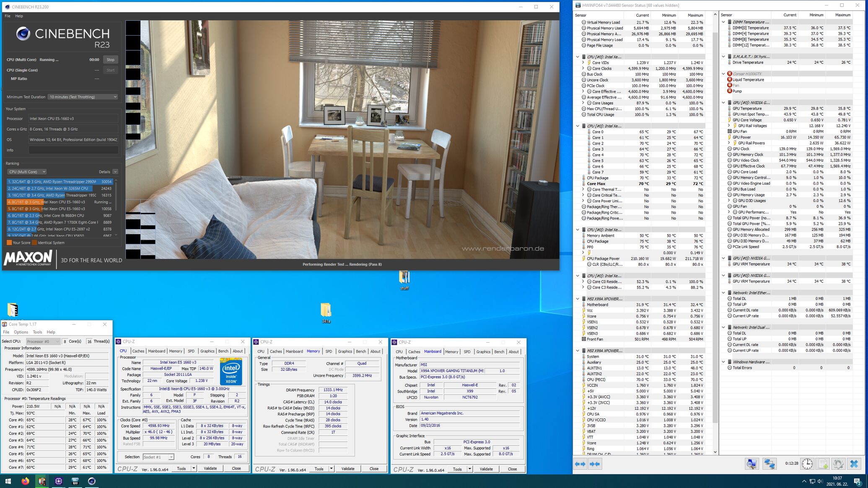
Task: Switch to CPU-Z taskbar icon
Action: (x=59, y=481)
